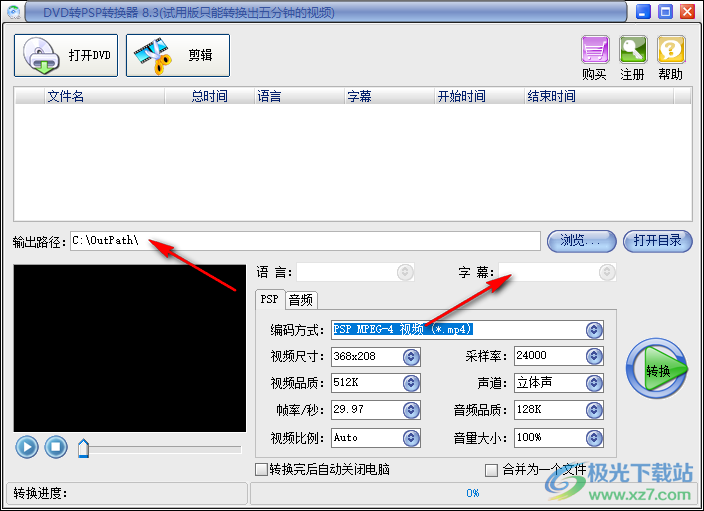
Task: Expand the 音量大小 dropdown
Action: tap(594, 438)
